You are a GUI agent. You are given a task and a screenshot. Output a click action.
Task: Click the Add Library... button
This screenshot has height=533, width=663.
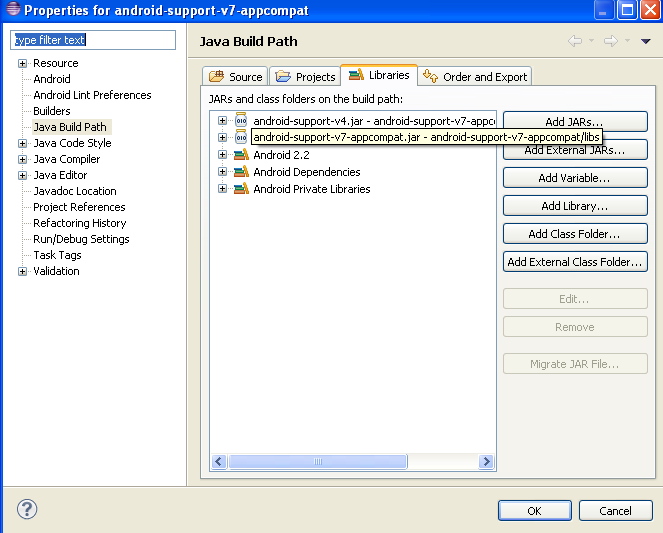tap(575, 206)
